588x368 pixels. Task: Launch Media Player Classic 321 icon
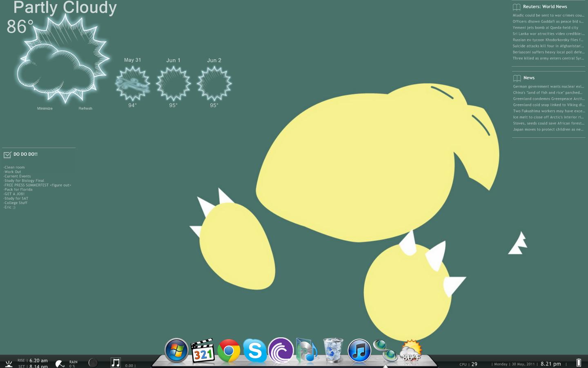click(x=203, y=351)
